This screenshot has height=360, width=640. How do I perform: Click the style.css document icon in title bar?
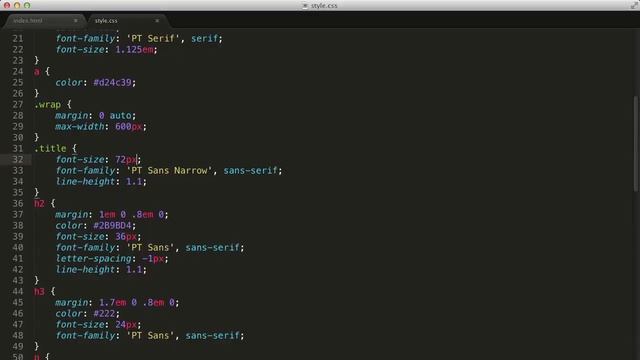pos(305,6)
